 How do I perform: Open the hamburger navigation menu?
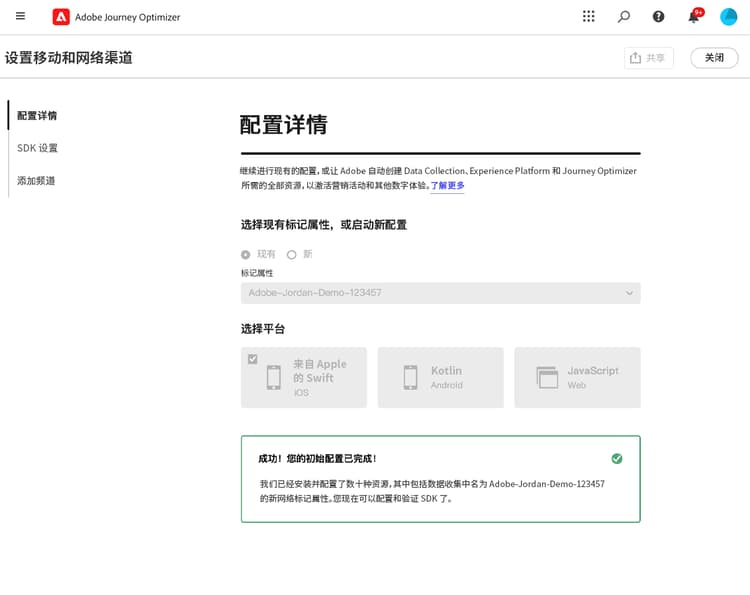pyautogui.click(x=20, y=16)
